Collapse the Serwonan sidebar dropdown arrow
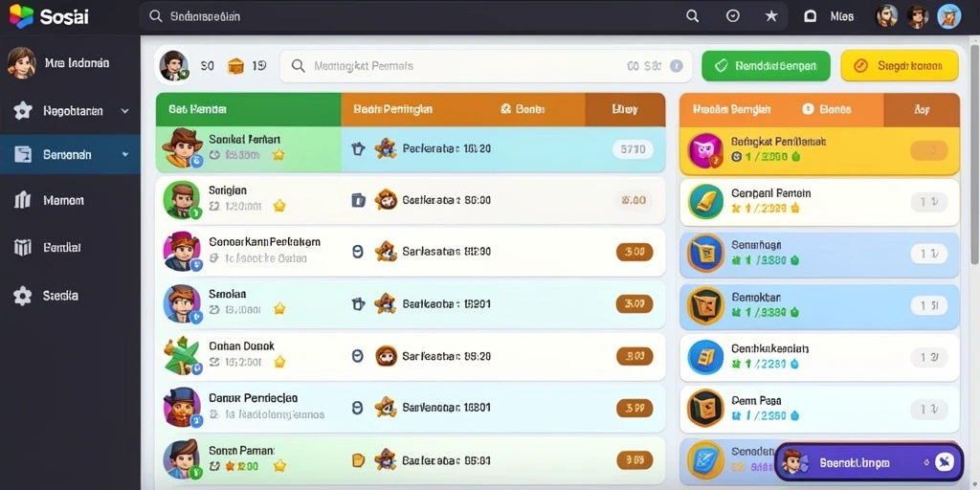This screenshot has height=490, width=980. pos(125,154)
